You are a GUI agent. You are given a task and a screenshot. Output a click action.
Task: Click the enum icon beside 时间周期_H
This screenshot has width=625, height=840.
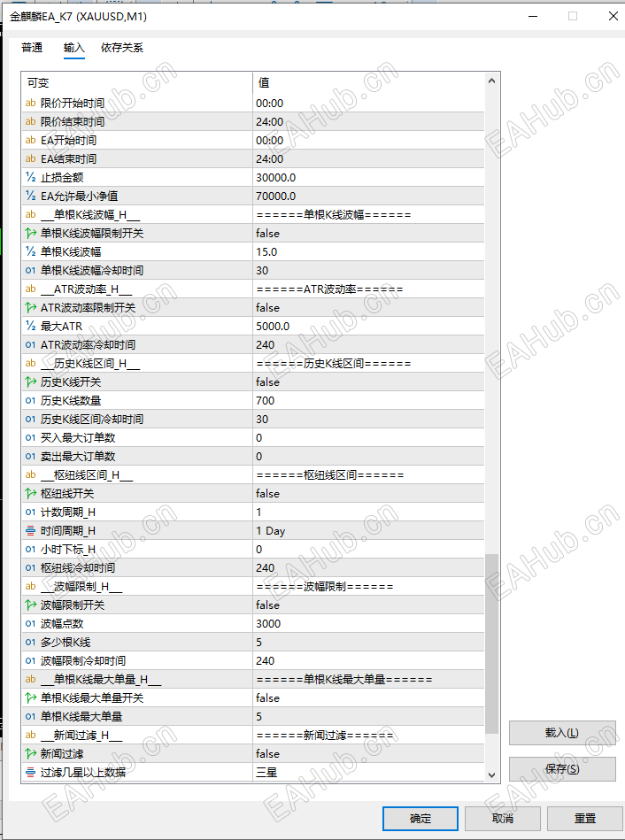[31, 531]
